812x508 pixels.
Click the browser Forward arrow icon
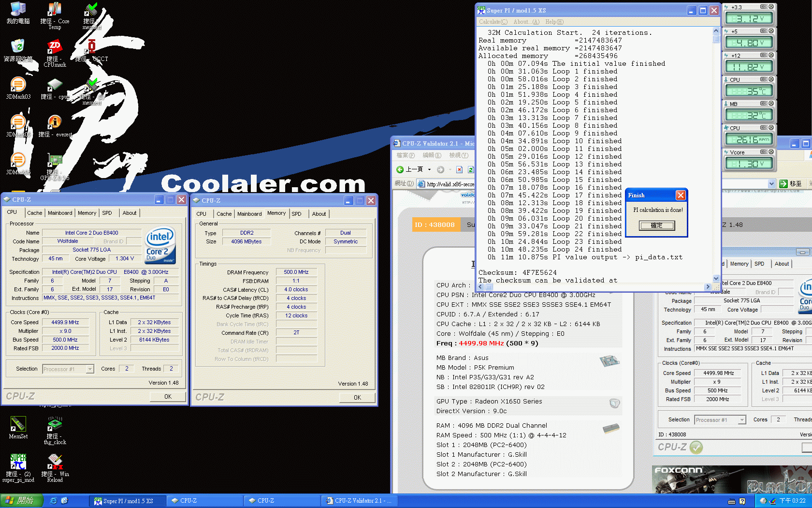click(440, 169)
